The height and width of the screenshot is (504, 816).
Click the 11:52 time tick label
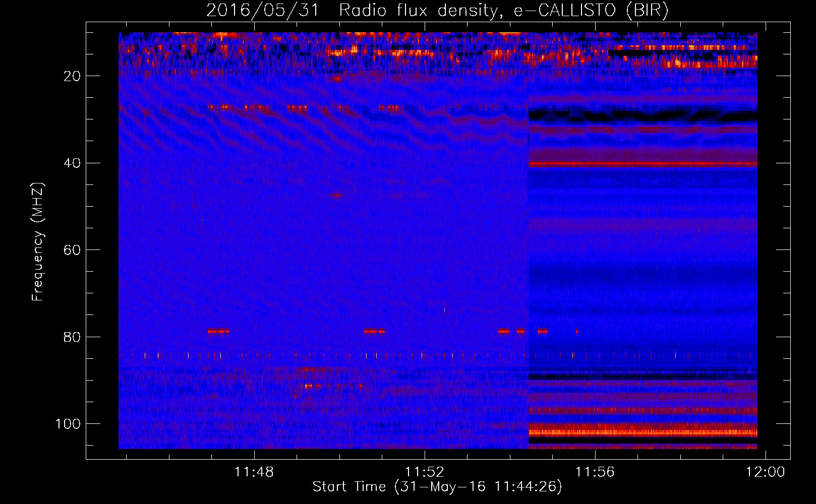(x=425, y=472)
